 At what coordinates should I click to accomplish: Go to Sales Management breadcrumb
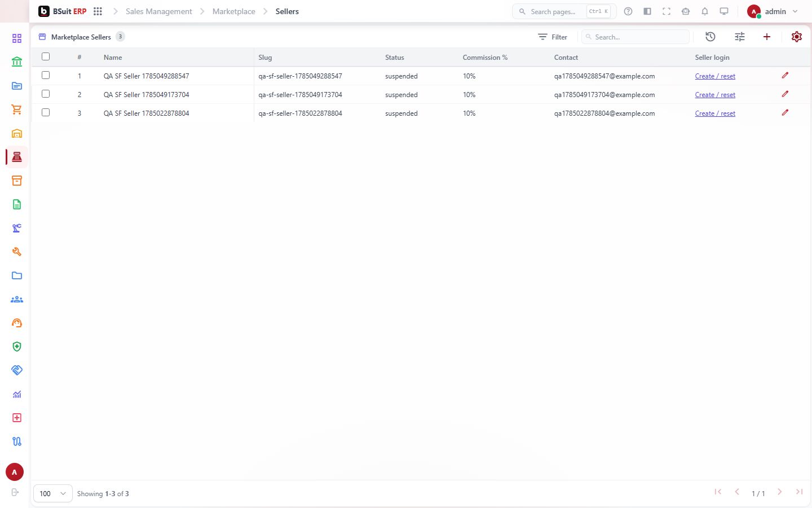click(159, 11)
